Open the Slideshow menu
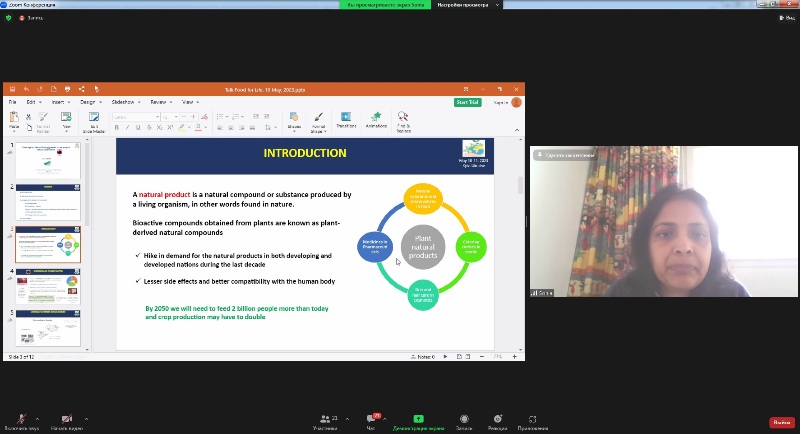800x434 pixels. point(124,102)
